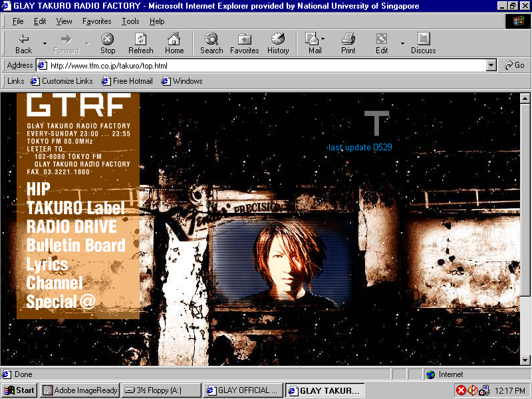Go to the Home page icon

(x=174, y=43)
